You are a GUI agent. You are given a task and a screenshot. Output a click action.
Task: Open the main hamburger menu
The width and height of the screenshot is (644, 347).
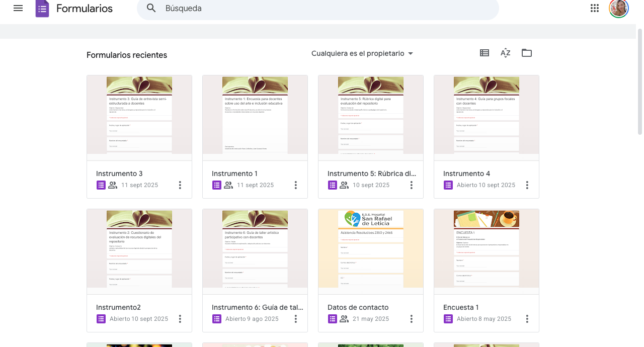coord(18,8)
